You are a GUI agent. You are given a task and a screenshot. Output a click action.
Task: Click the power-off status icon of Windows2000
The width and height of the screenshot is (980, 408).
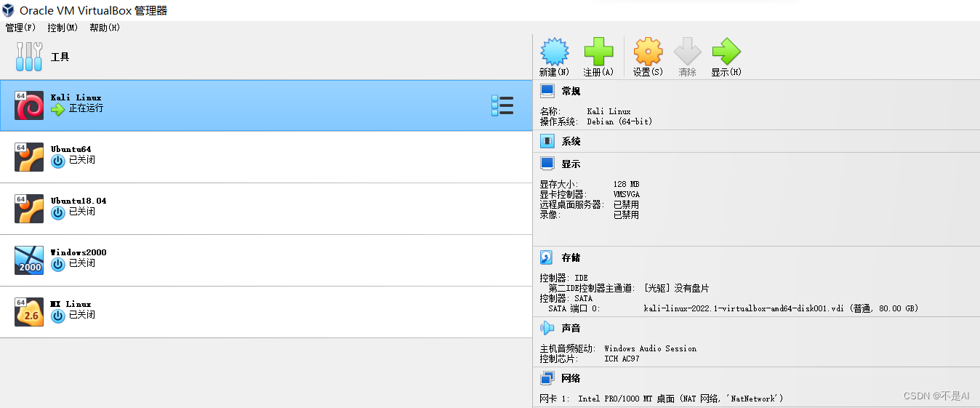[x=58, y=264]
